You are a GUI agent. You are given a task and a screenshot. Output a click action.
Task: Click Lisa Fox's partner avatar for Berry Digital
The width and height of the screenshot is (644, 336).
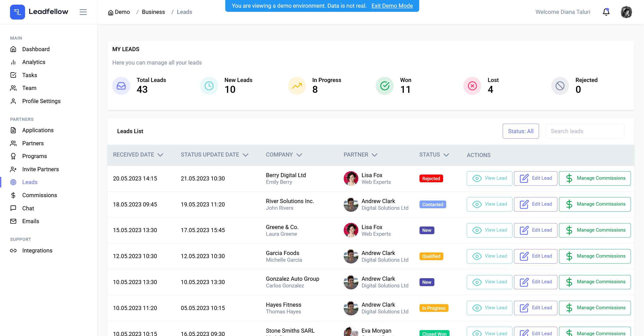click(351, 178)
